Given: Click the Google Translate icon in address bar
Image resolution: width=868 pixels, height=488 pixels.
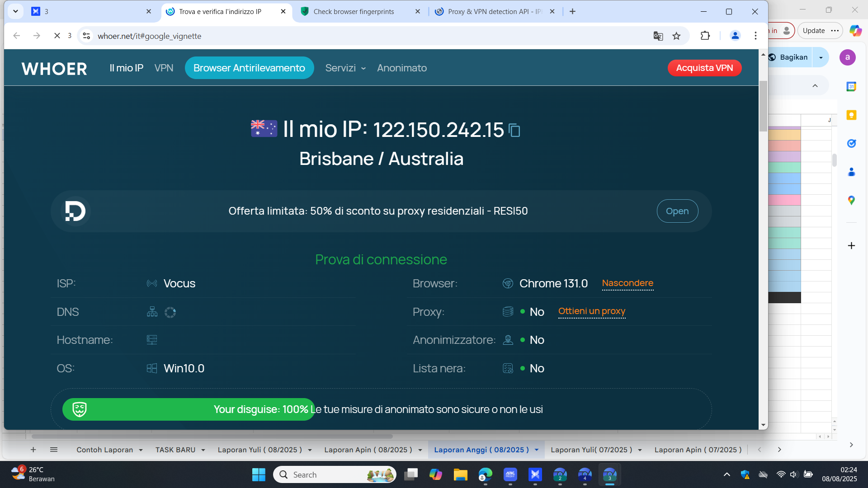Looking at the screenshot, I should pos(658,36).
